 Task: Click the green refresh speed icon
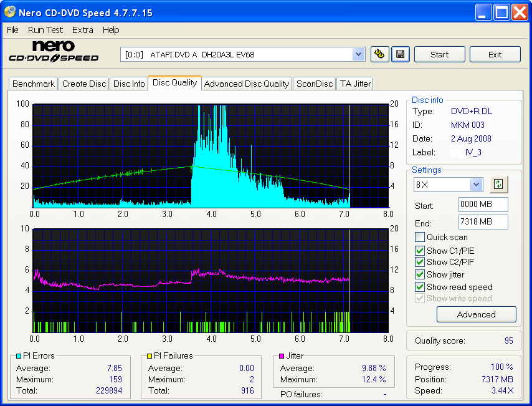coord(498,185)
